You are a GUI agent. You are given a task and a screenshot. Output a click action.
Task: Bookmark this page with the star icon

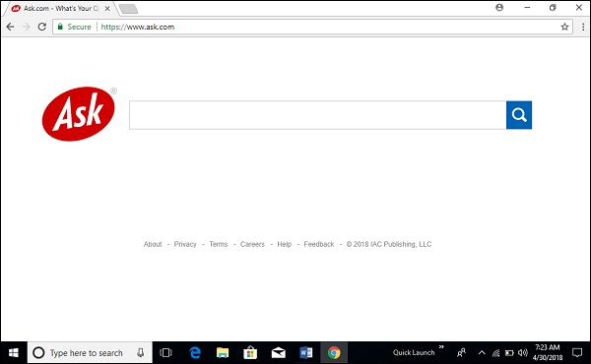pyautogui.click(x=564, y=27)
